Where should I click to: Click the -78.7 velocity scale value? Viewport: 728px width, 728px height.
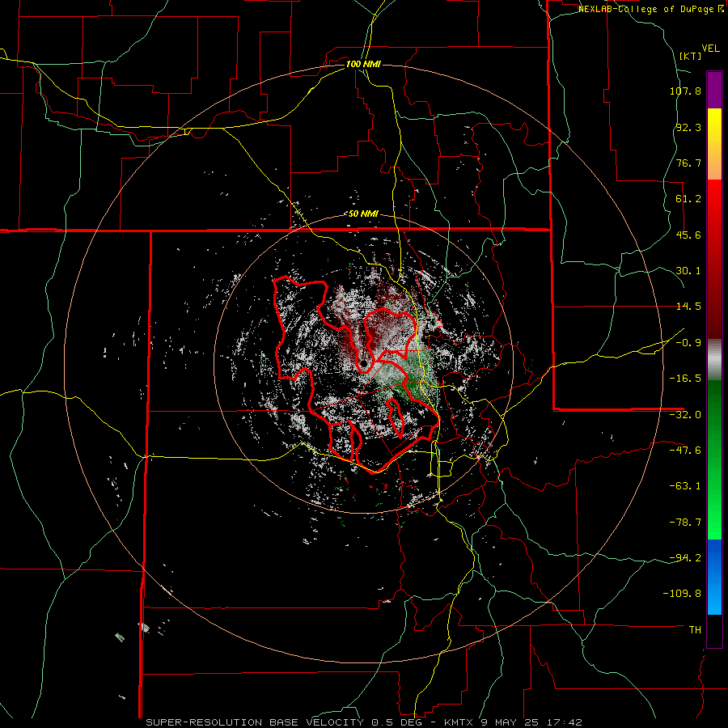click(x=685, y=523)
